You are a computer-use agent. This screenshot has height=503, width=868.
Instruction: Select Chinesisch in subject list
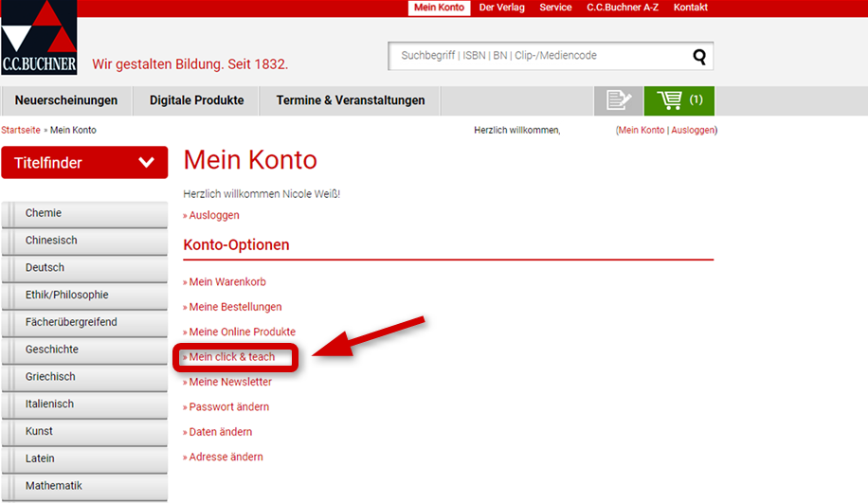click(x=84, y=241)
